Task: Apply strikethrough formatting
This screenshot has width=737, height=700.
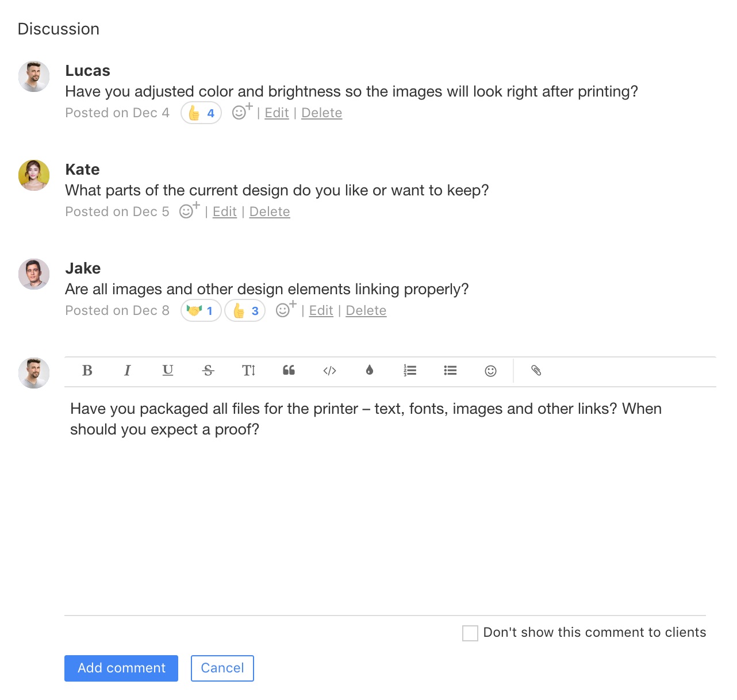Action: point(208,371)
